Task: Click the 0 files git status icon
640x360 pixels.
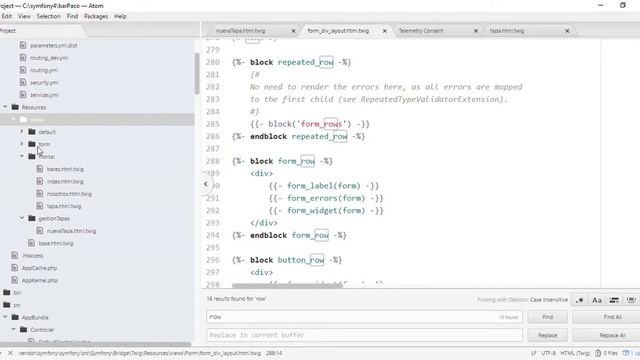Action: pos(598,353)
